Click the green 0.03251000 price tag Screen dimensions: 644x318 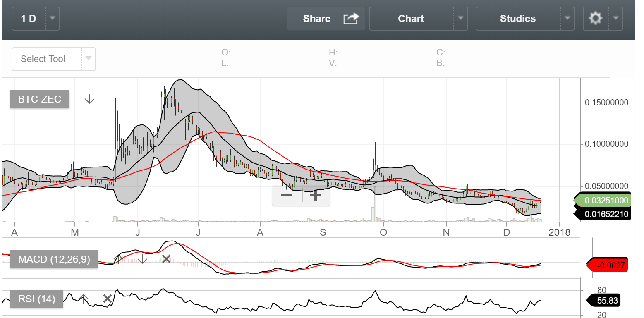click(x=602, y=201)
